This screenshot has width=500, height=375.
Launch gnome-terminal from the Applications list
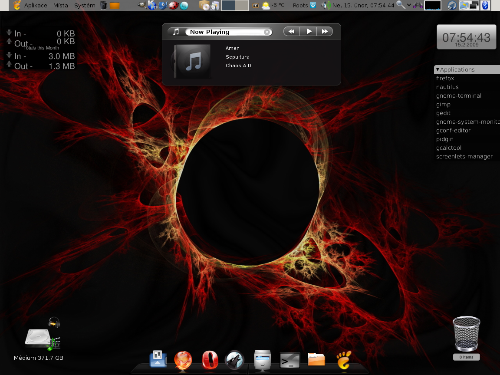point(459,96)
